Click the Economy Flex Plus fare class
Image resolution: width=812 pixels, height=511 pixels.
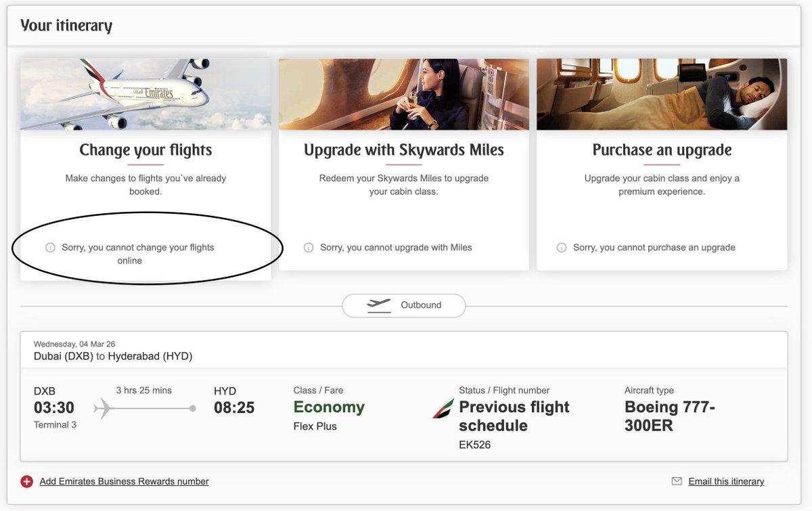[329, 415]
